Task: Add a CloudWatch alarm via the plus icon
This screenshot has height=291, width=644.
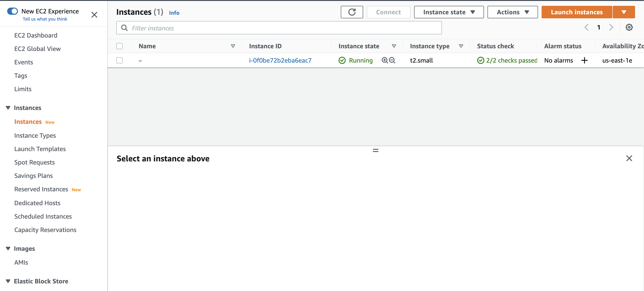Action: coord(585,60)
